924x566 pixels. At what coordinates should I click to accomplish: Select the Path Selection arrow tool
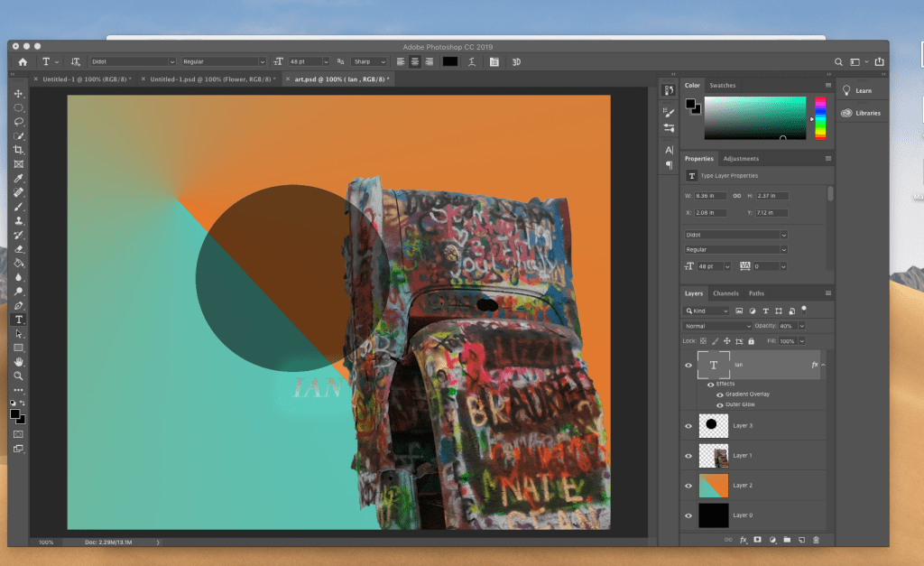[x=18, y=334]
